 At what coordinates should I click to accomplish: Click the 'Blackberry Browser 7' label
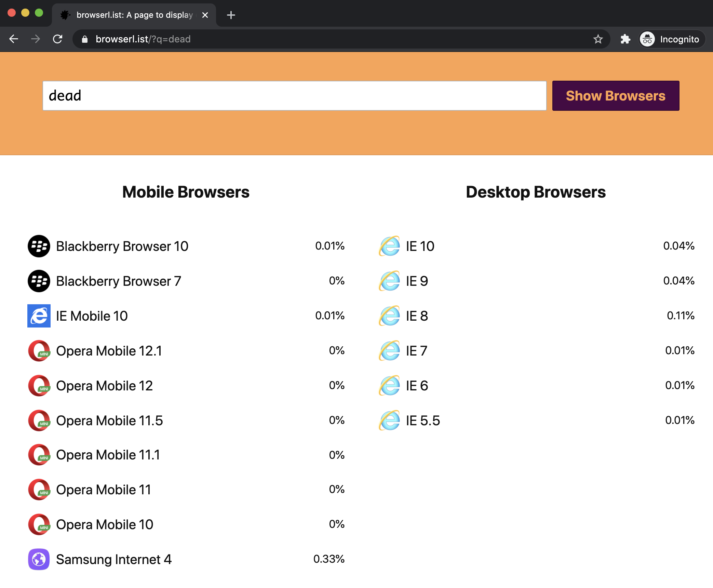[x=119, y=281]
